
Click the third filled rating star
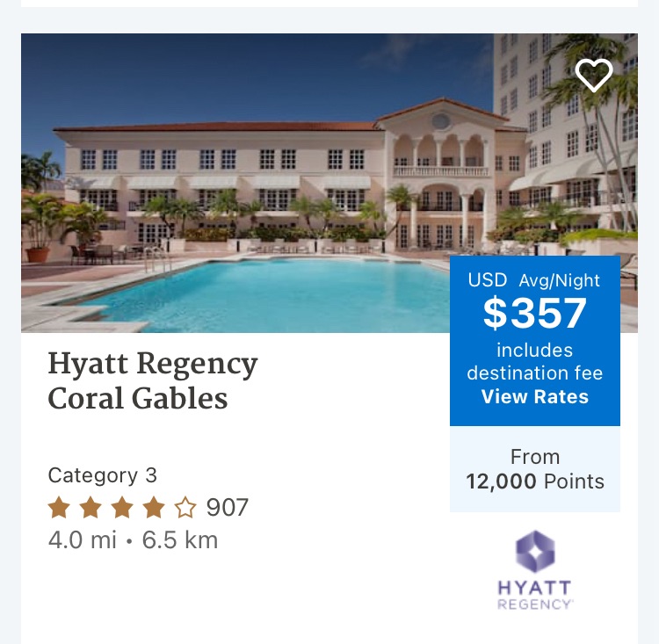[x=122, y=508]
